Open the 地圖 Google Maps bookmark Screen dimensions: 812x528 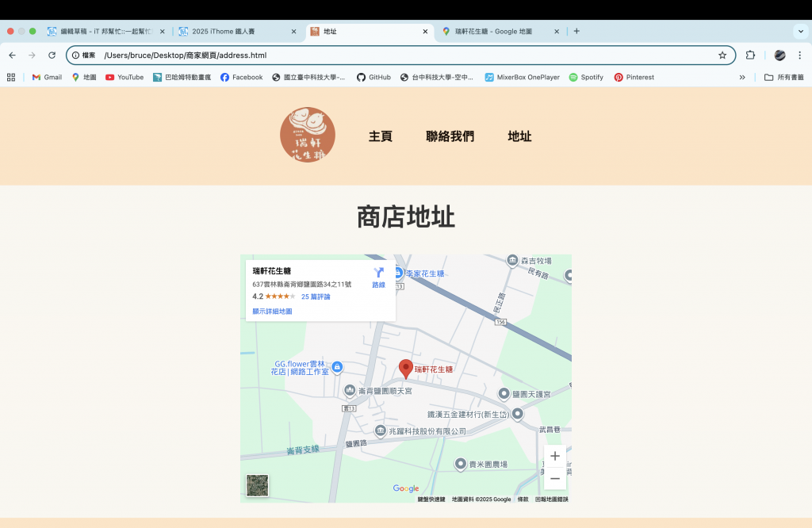tap(84, 77)
